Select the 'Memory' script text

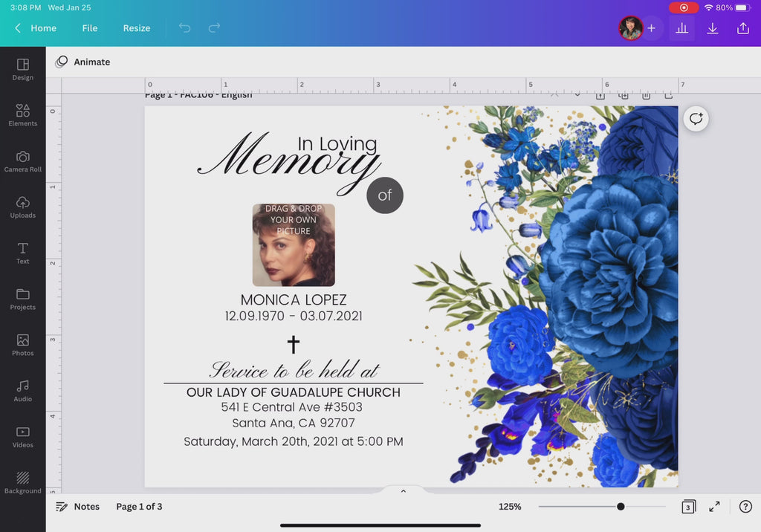[x=289, y=163]
